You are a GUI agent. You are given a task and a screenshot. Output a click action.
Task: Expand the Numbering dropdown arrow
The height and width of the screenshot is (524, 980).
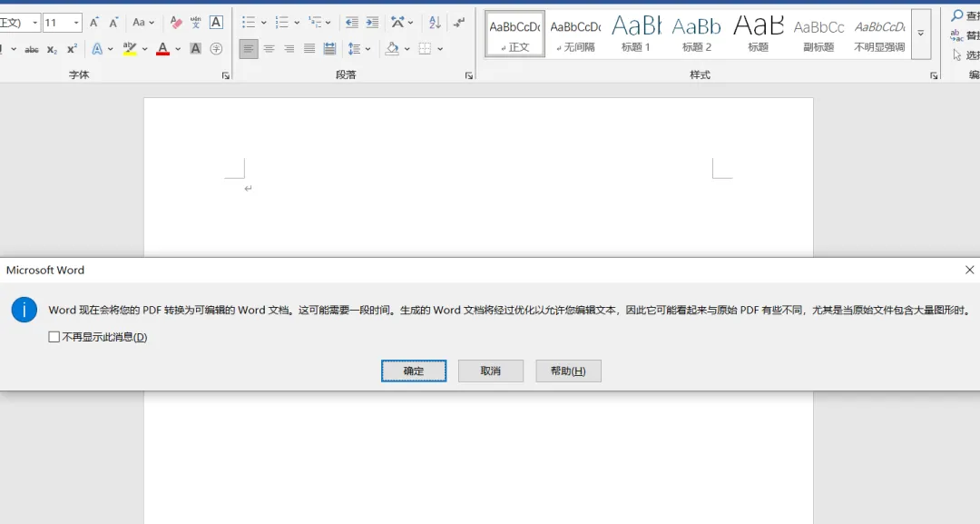[296, 23]
